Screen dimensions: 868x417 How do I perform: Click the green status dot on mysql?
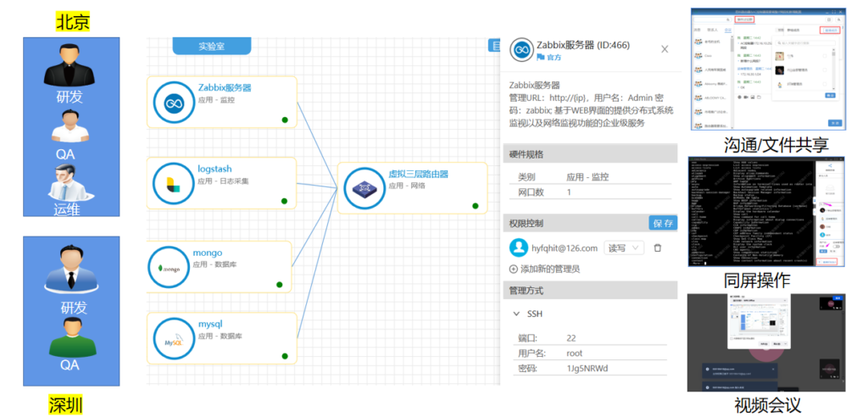tap(285, 356)
